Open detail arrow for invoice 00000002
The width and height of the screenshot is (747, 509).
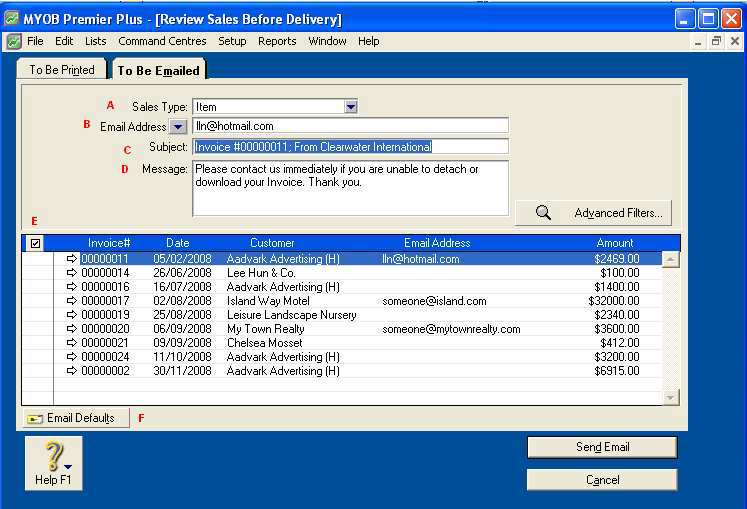click(x=71, y=371)
